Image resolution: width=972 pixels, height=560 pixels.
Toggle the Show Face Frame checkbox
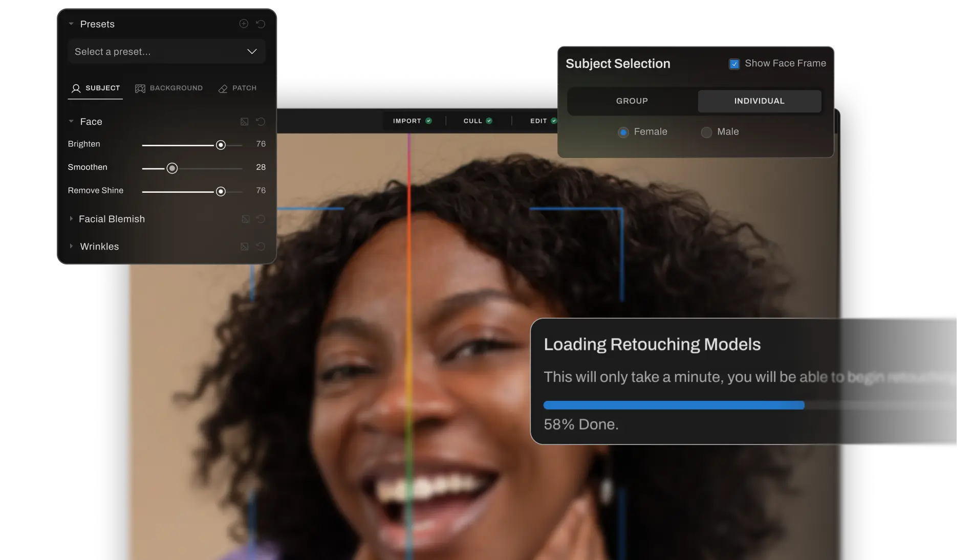point(734,64)
